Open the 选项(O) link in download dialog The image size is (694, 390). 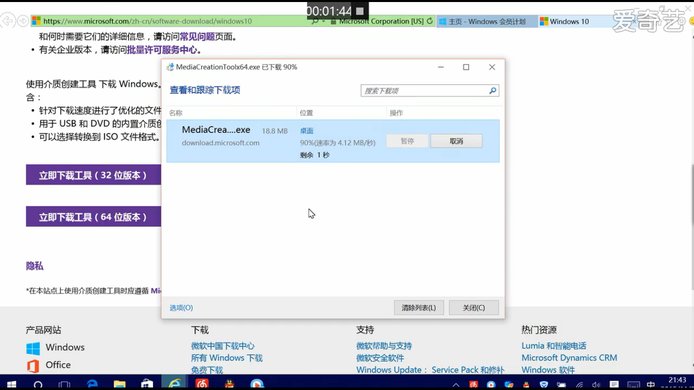pyautogui.click(x=181, y=308)
